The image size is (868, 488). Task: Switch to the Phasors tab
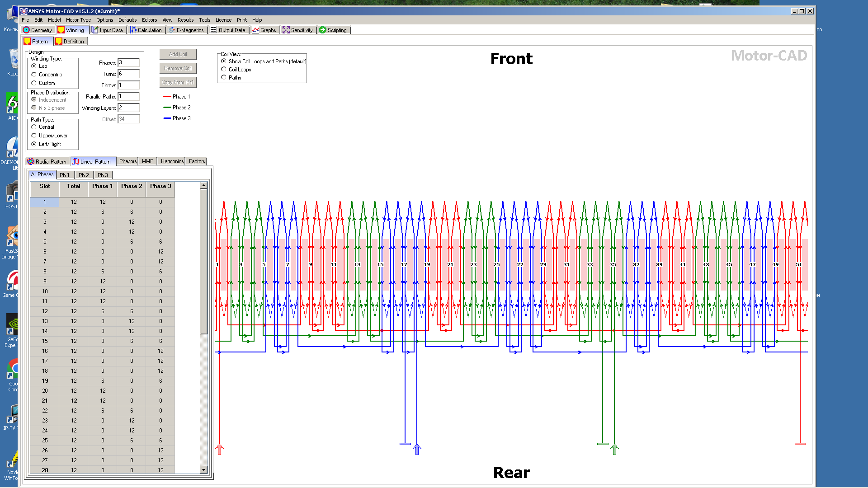(x=128, y=161)
